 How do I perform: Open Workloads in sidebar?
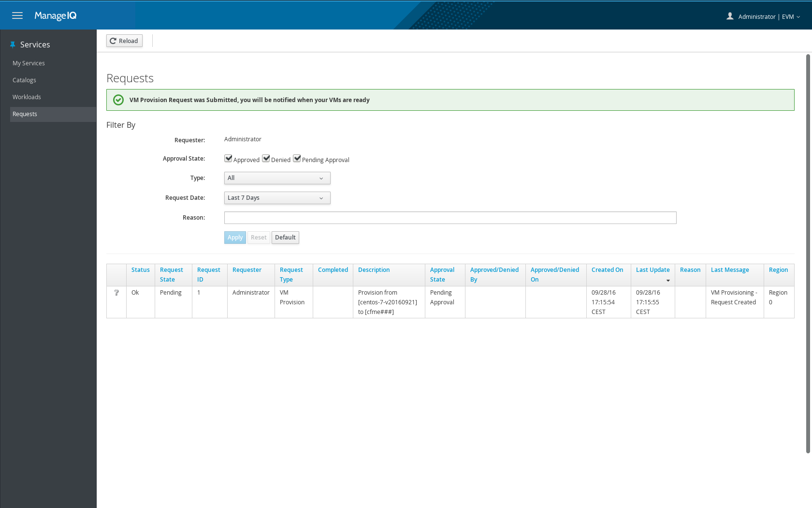click(27, 97)
